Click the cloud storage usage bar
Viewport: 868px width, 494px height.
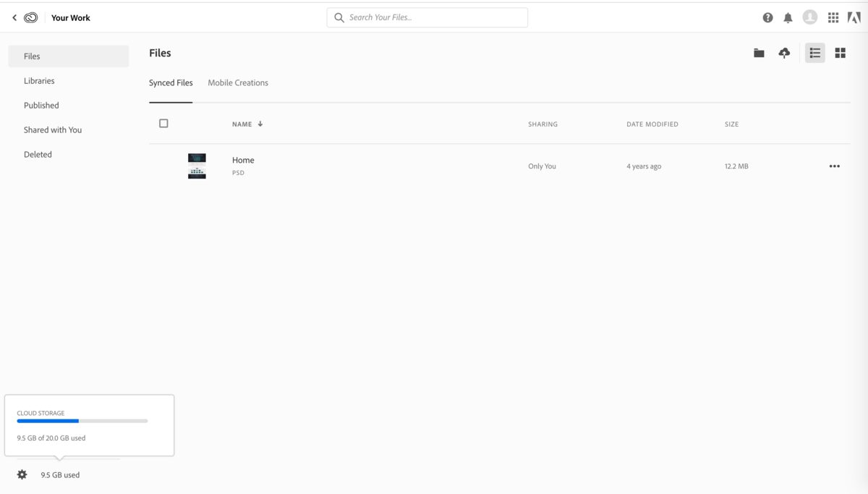tap(82, 421)
